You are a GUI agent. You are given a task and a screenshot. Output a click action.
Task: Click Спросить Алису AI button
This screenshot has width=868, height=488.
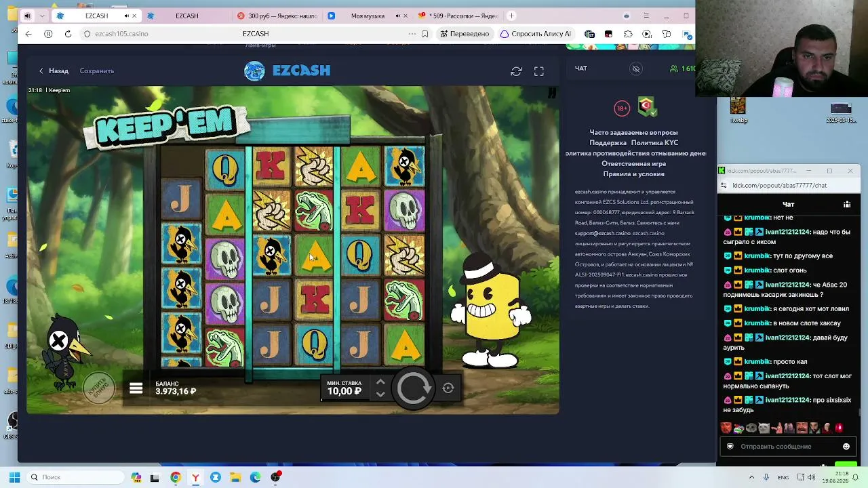tap(536, 34)
